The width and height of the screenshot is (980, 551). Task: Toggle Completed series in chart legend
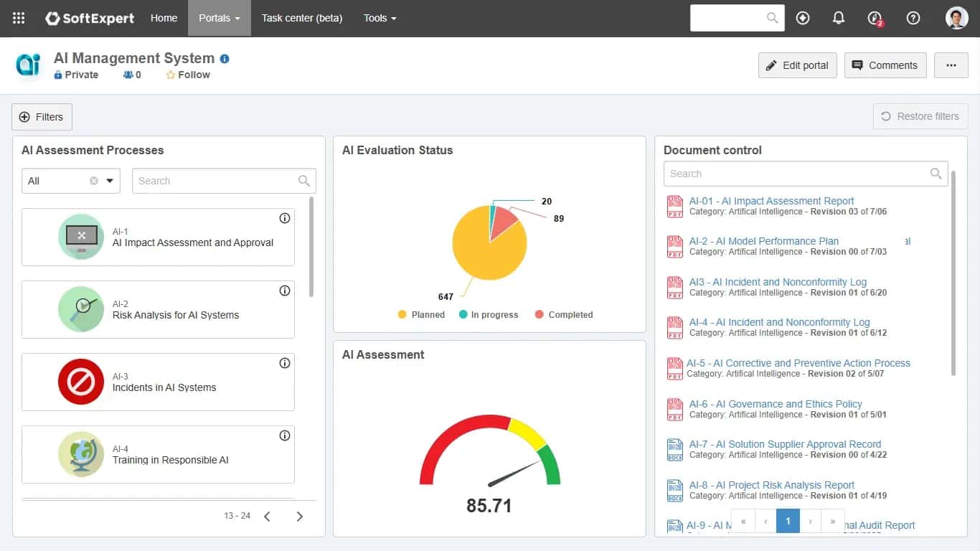click(x=564, y=315)
